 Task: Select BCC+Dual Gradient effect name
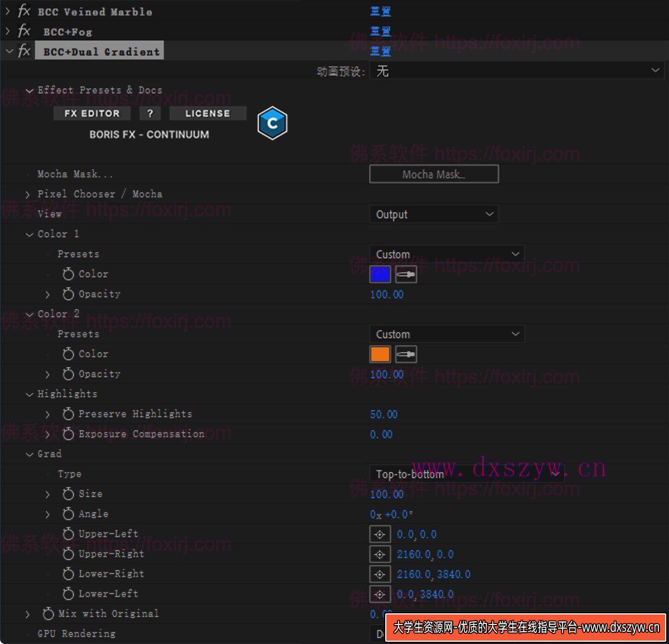tap(101, 51)
